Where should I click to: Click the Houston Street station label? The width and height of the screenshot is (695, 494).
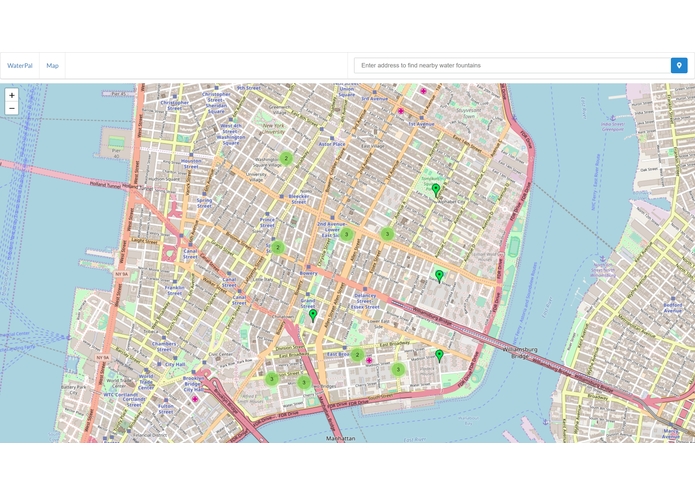tap(191, 164)
